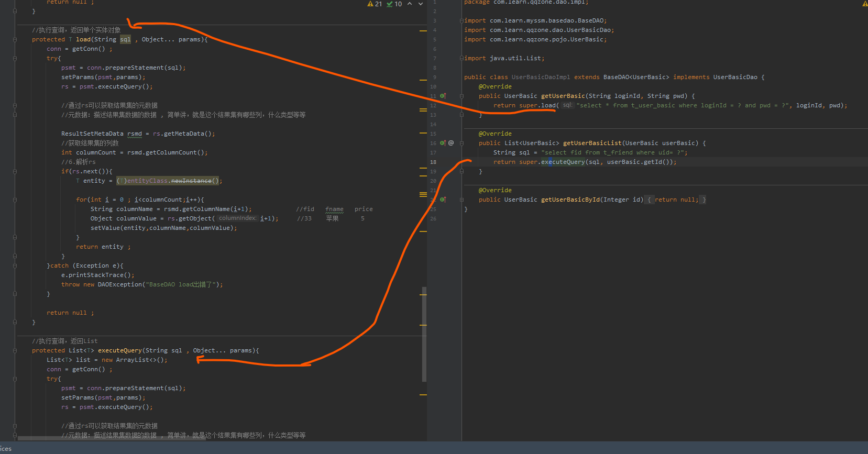This screenshot has height=454, width=868.
Task: Click the 'DAOException' constructor in the throw statement
Action: (x=120, y=284)
